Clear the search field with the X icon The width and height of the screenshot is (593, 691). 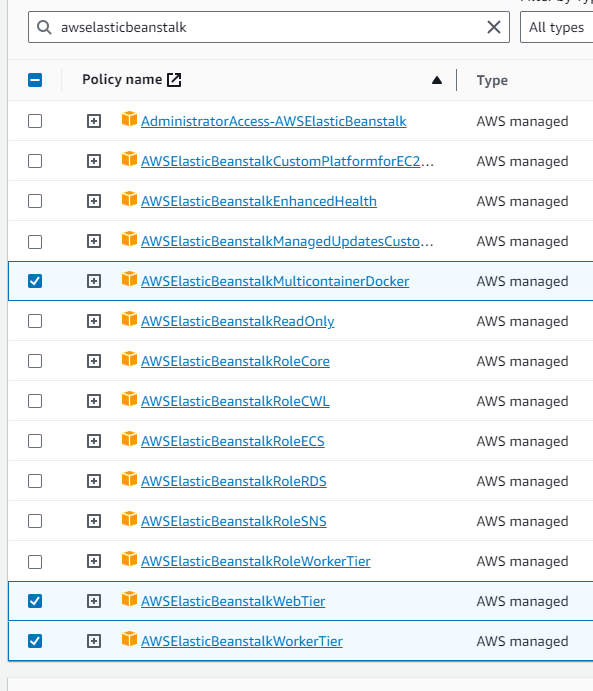tap(494, 27)
